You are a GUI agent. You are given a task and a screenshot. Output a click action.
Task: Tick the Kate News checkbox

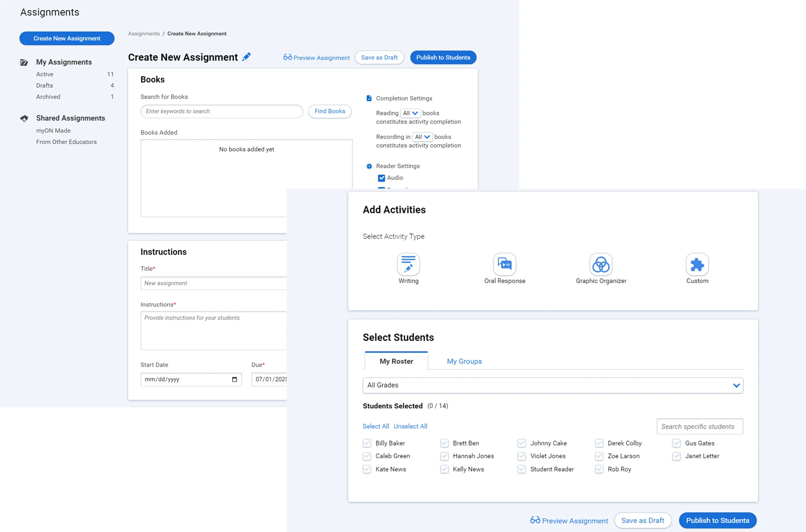tap(367, 469)
